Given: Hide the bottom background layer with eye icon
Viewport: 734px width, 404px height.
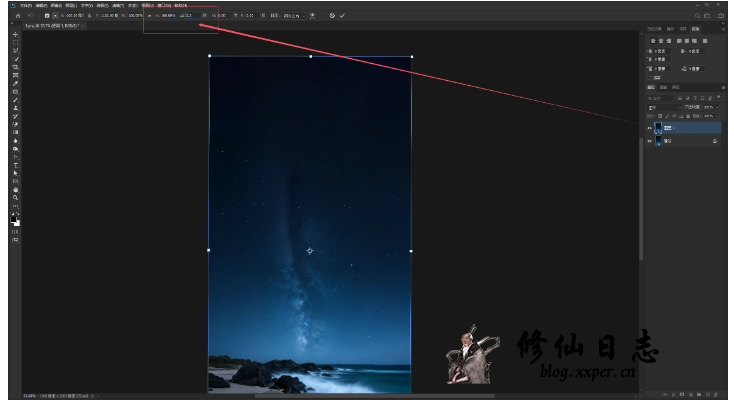Looking at the screenshot, I should coord(649,142).
